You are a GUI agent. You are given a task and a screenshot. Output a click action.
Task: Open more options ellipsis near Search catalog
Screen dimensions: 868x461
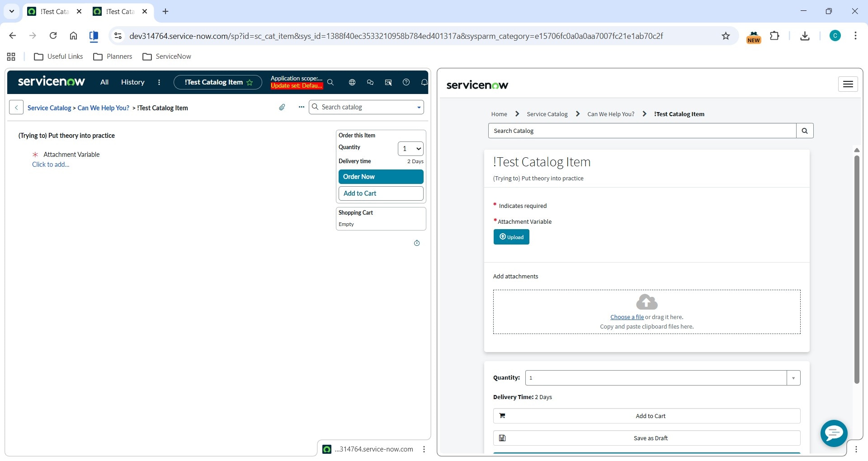coord(302,107)
